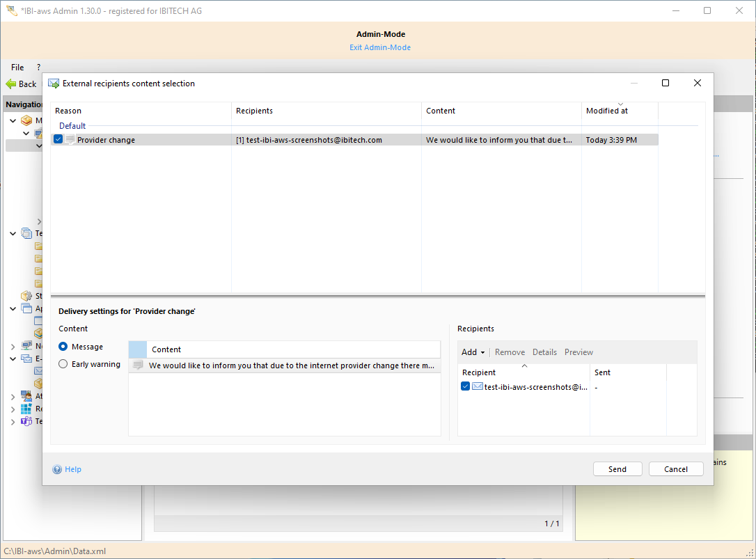The image size is (756, 559).
Task: Uncheck the test-ibi-aws-screenshots recipient checkbox
Action: point(466,386)
